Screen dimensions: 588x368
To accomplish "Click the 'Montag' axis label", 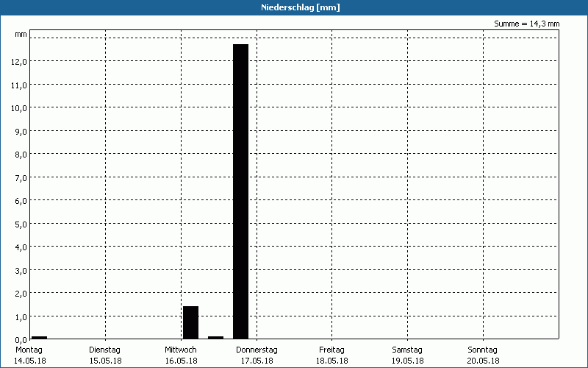I will pyautogui.click(x=29, y=350).
